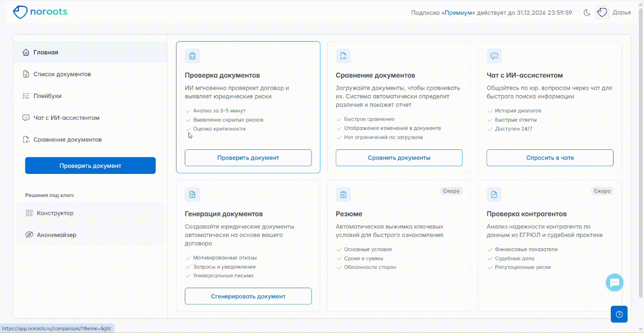644x333 pixels.
Task: Click sidebar compare documents icon
Action: click(26, 139)
